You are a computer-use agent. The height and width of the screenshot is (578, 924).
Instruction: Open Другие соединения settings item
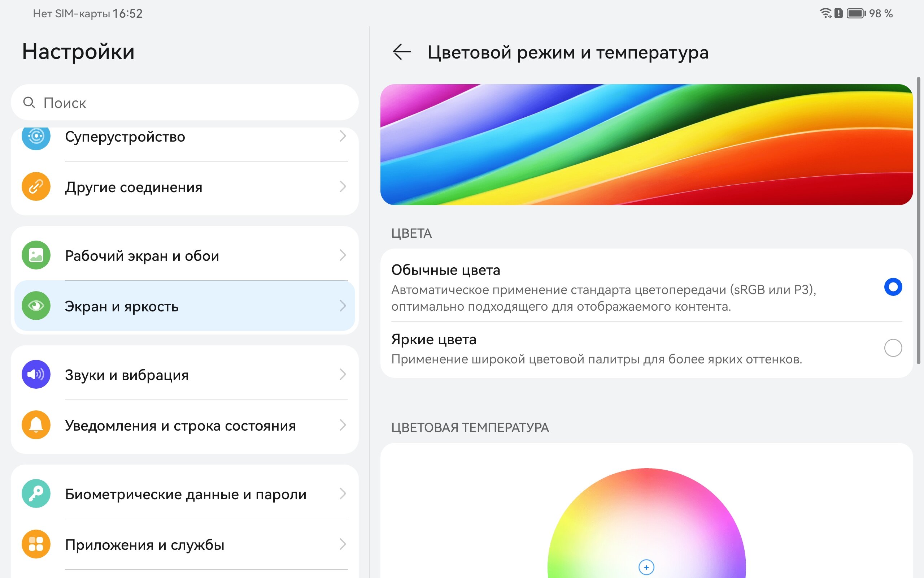pyautogui.click(x=185, y=186)
